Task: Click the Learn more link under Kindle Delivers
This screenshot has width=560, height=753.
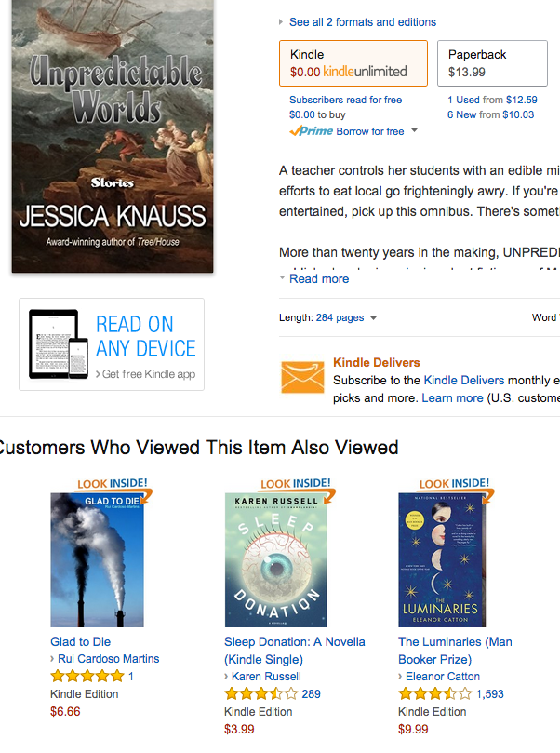Action: (x=452, y=398)
